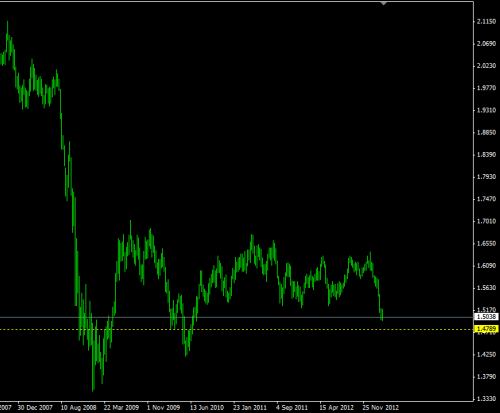The width and height of the screenshot is (500, 413).
Task: Click the 1.8850 price scale label
Action: click(486, 133)
